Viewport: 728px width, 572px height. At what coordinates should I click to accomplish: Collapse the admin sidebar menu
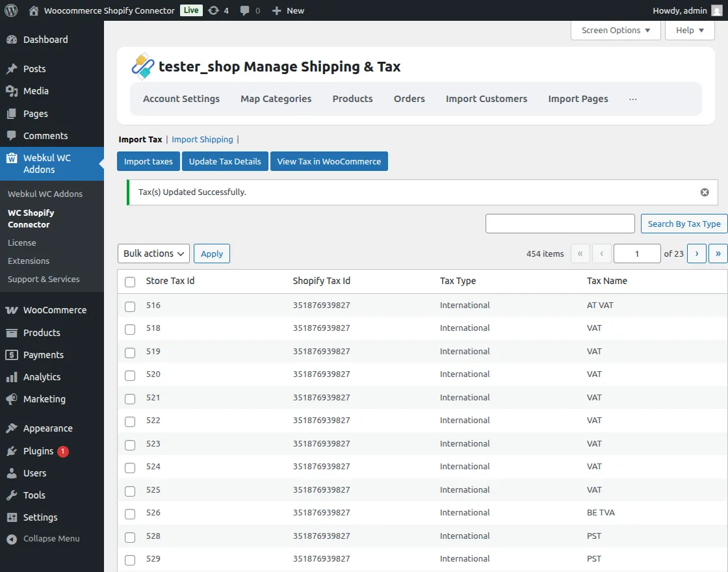pyautogui.click(x=51, y=539)
